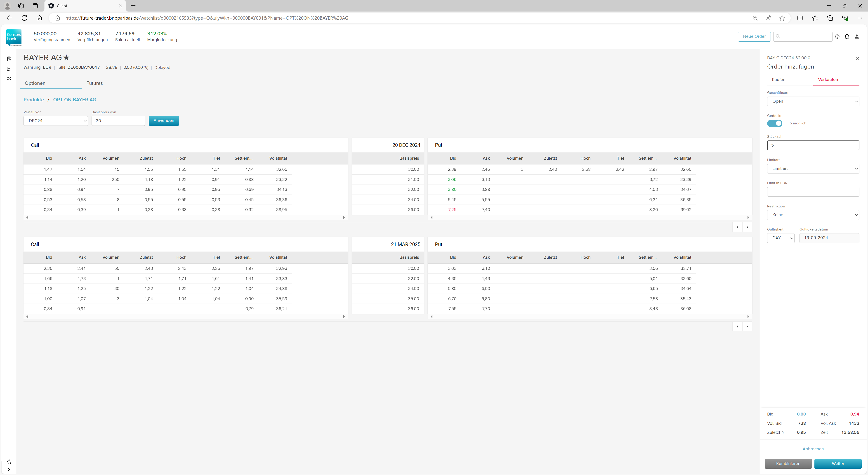Close the Order hinzufügen panel
This screenshot has width=868, height=475.
(x=858, y=58)
